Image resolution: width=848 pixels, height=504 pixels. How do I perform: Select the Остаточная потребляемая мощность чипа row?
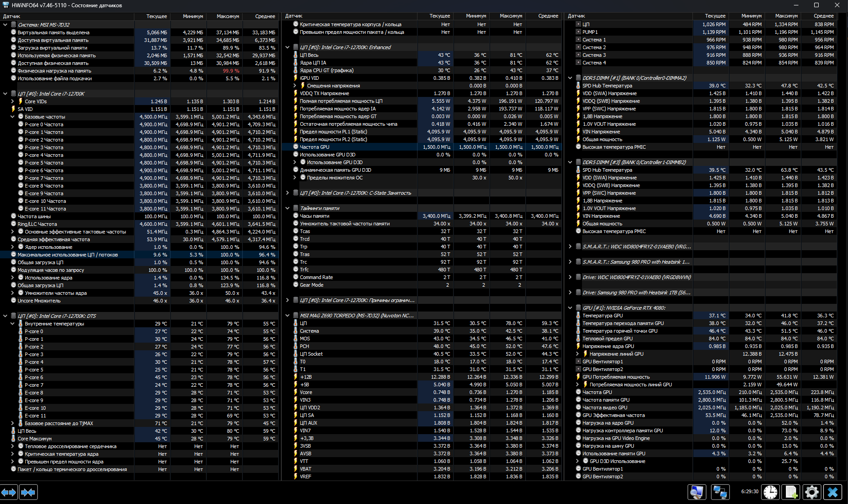coord(422,124)
